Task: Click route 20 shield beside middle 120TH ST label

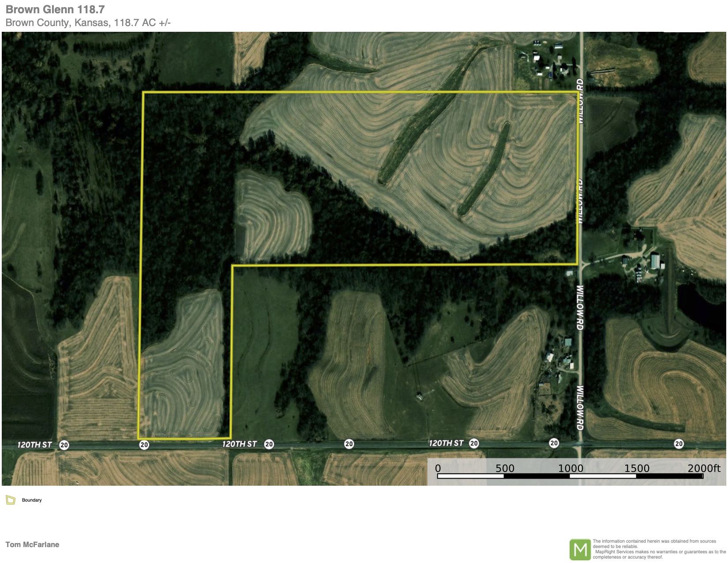Action: (269, 444)
